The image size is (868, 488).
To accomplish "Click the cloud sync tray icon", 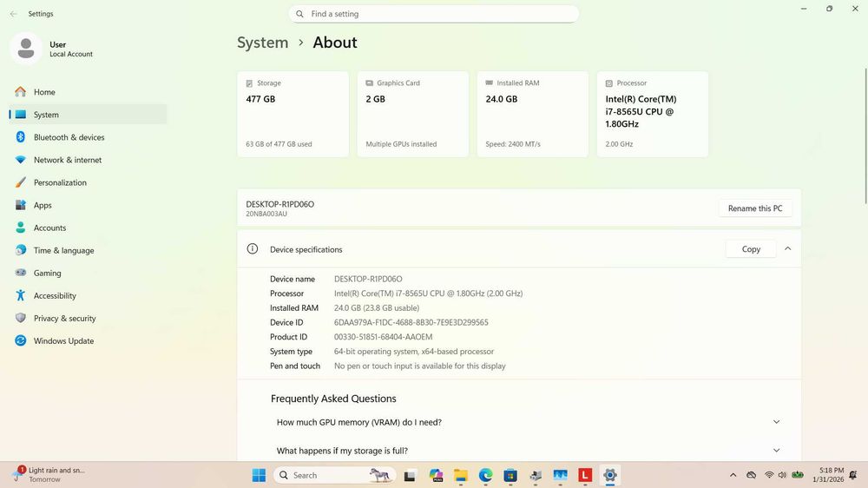I will 751,475.
